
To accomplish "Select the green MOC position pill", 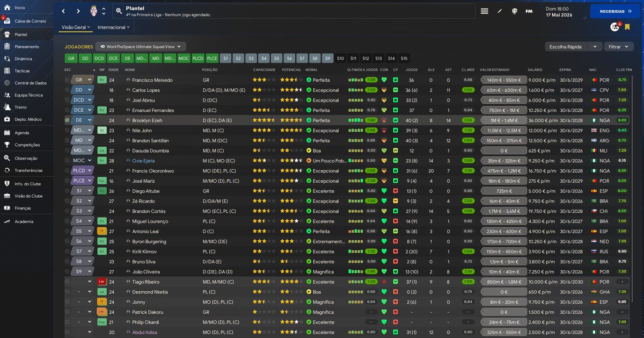I will pyautogui.click(x=184, y=58).
